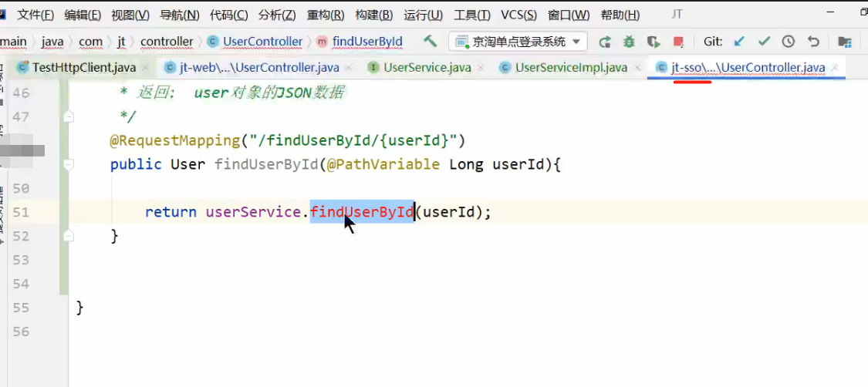Open the 视图(V) menu

point(130,15)
